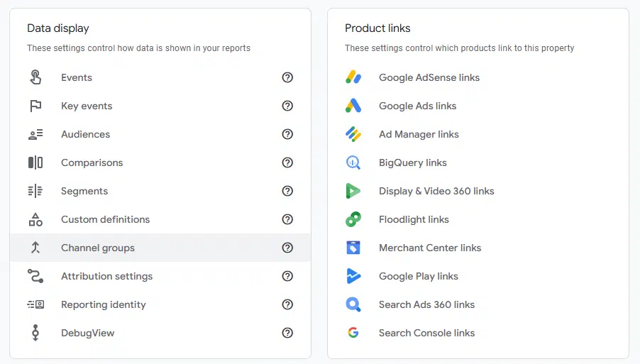View help for Custom definitions

pos(287,219)
